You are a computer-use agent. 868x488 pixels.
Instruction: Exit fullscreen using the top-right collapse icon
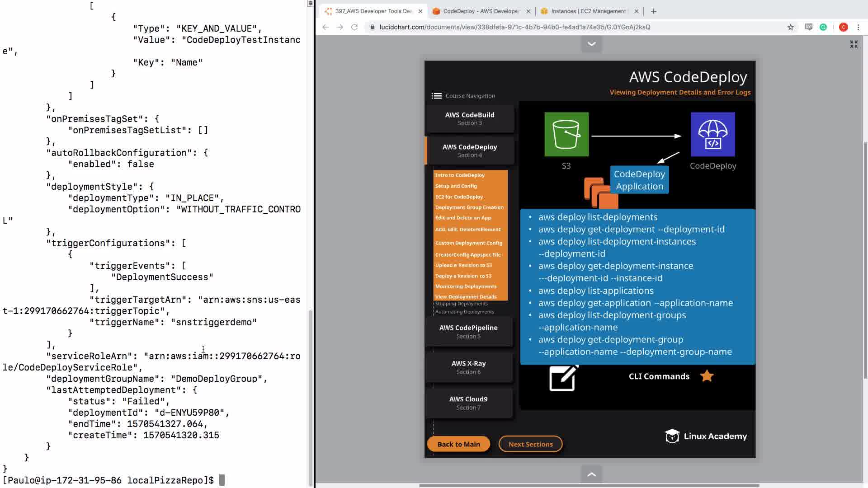854,44
